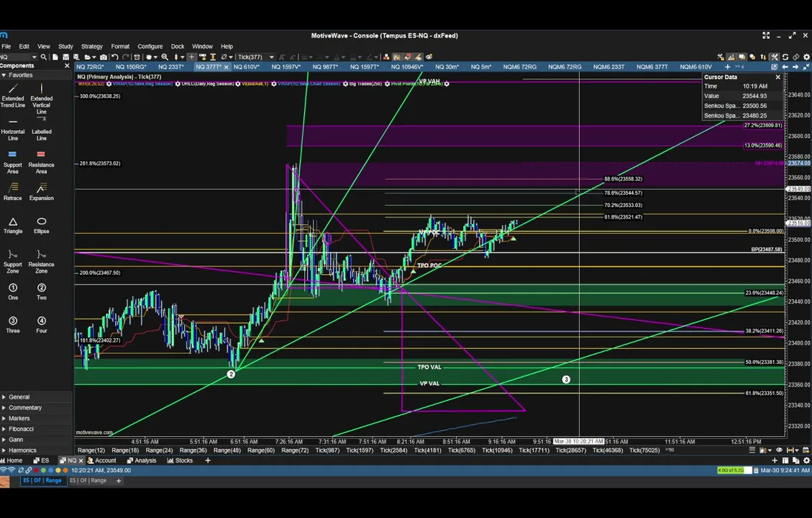Screen dimensions: 812x518
Task: Select the Tick(75025) bar size button
Action: (644, 450)
